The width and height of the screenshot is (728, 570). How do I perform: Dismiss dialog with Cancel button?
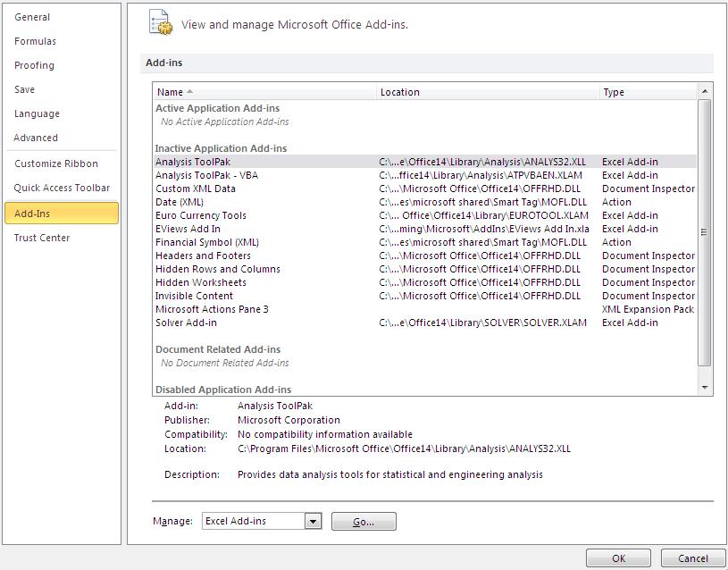692,557
